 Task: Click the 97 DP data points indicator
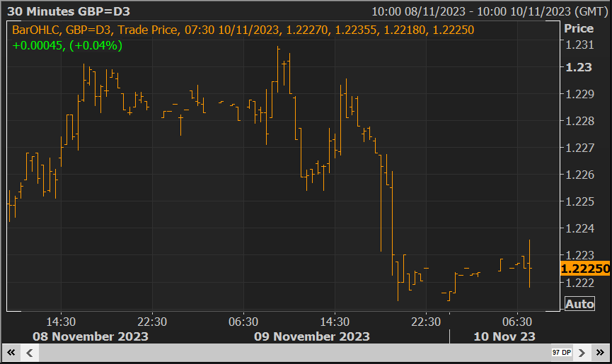click(x=562, y=352)
